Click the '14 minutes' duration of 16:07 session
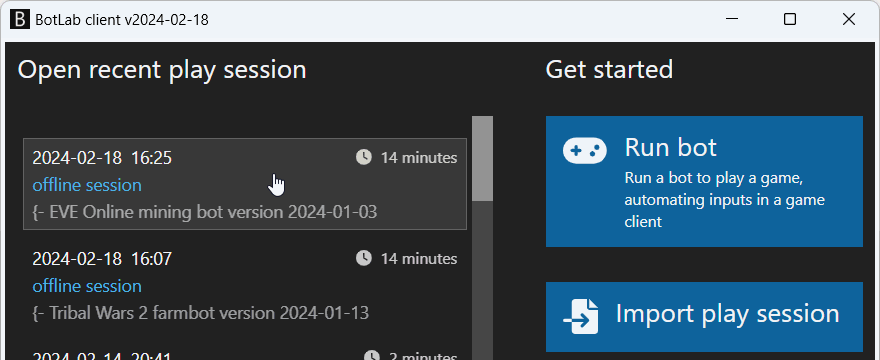The height and width of the screenshot is (360, 880). tap(419, 258)
